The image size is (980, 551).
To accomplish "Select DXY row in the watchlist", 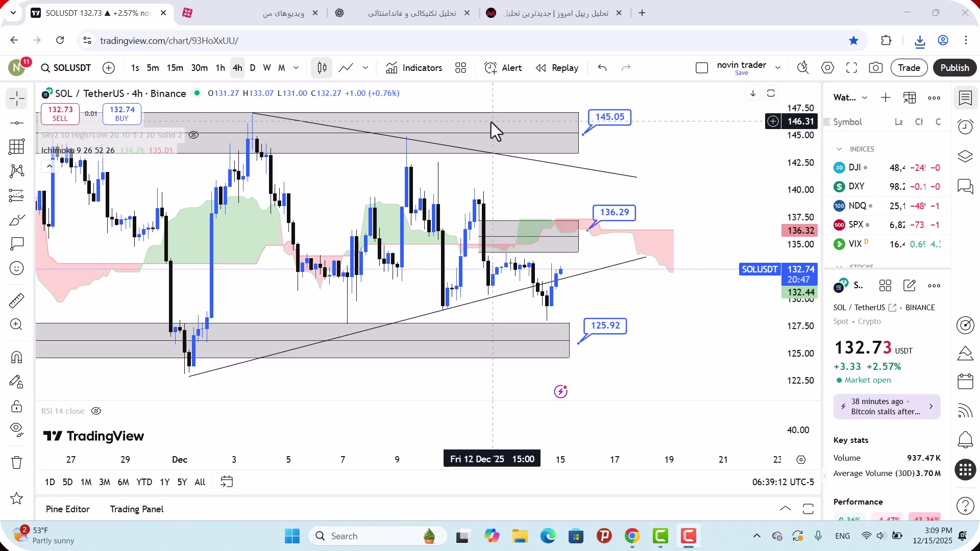I will click(887, 187).
